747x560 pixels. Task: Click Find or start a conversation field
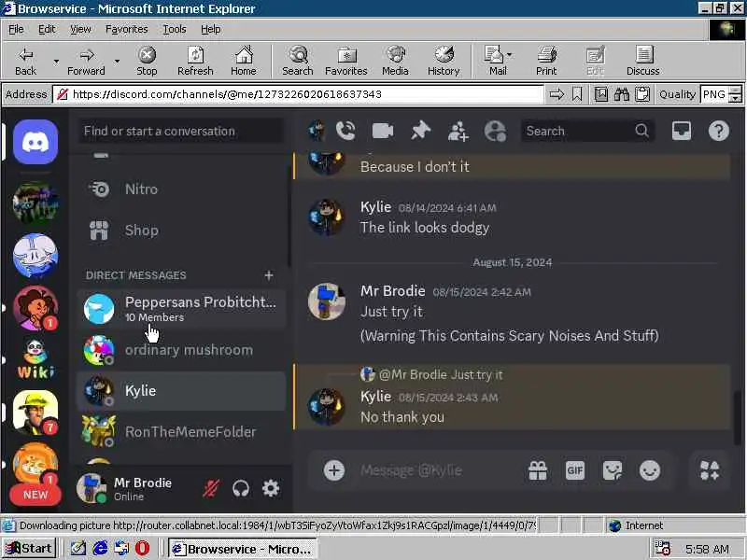coord(181,131)
